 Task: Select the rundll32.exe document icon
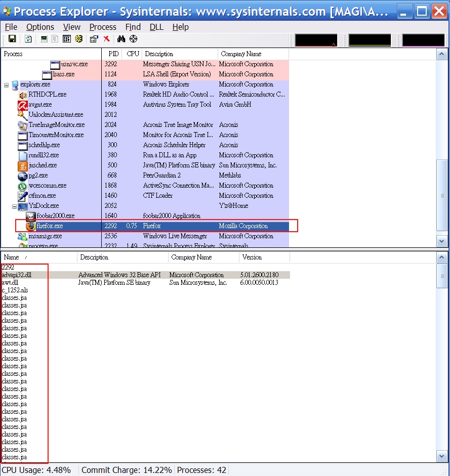click(22, 155)
